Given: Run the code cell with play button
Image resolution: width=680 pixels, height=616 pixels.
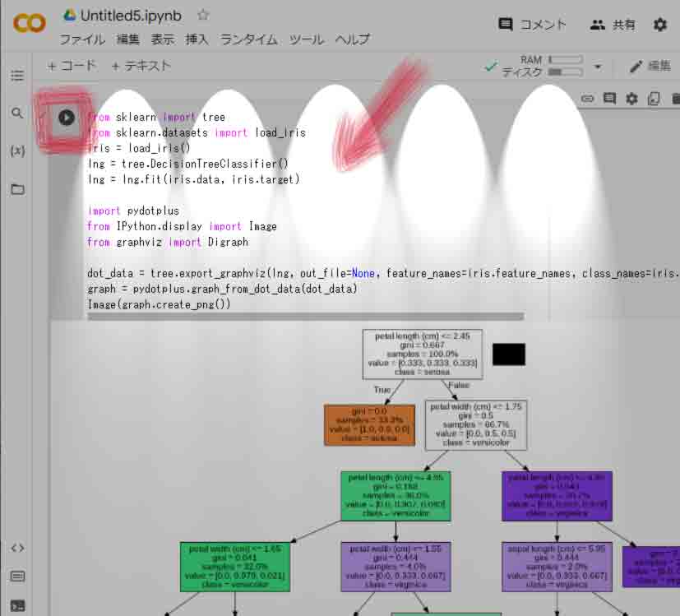Looking at the screenshot, I should [66, 118].
